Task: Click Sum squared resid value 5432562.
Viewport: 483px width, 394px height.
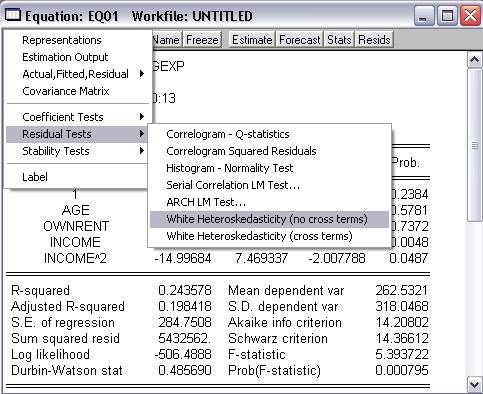Action: point(184,338)
